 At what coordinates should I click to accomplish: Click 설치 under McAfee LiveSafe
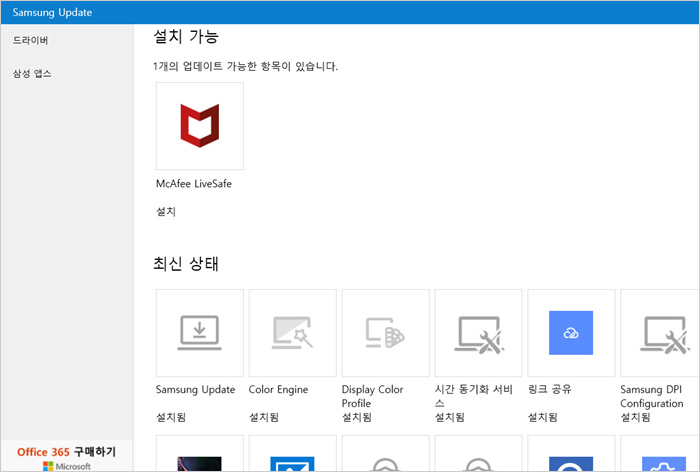click(x=166, y=211)
